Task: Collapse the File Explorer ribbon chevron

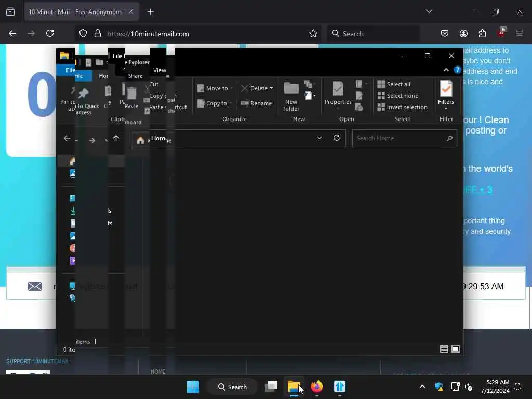Action: [x=446, y=70]
